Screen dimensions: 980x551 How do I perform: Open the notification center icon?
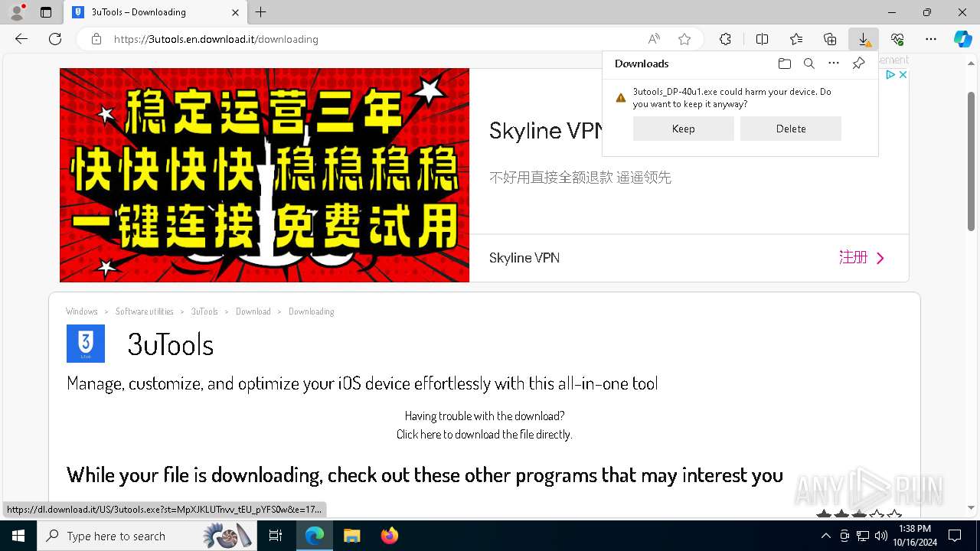(x=955, y=536)
